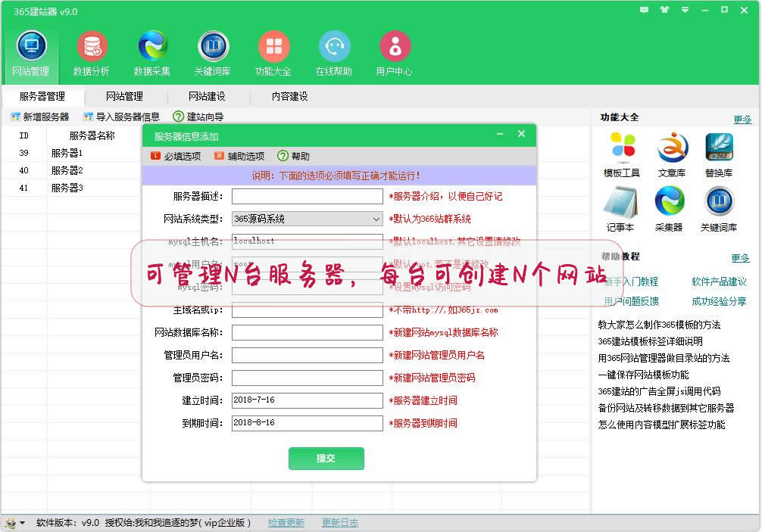Screen dimensions: 762x532
Task: Click the 服务器描述 input field
Action: (x=307, y=197)
